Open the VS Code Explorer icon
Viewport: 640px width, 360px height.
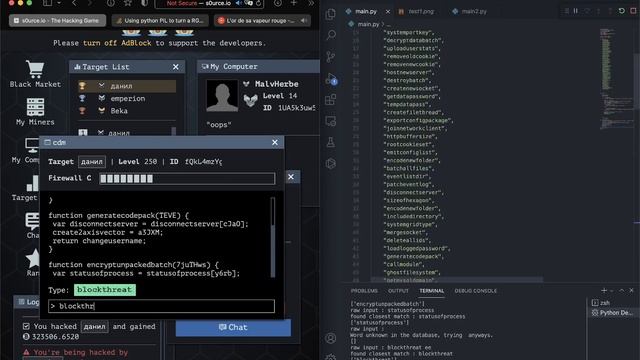(331, 14)
